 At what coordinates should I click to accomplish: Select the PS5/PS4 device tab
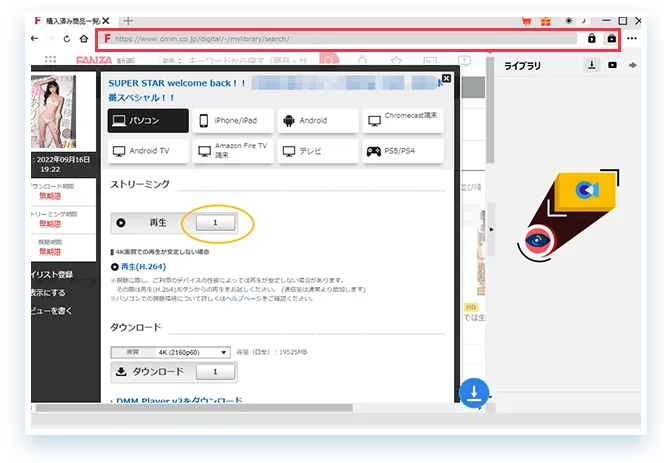coord(403,151)
